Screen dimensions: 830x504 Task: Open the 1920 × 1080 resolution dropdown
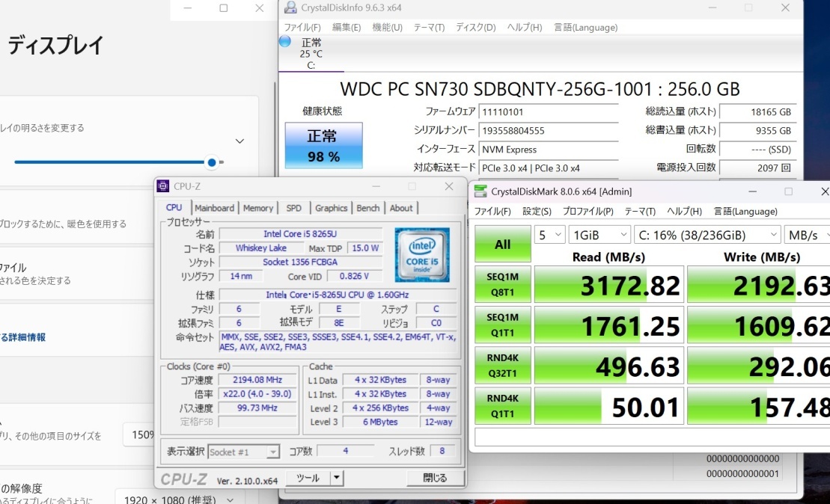click(x=178, y=499)
